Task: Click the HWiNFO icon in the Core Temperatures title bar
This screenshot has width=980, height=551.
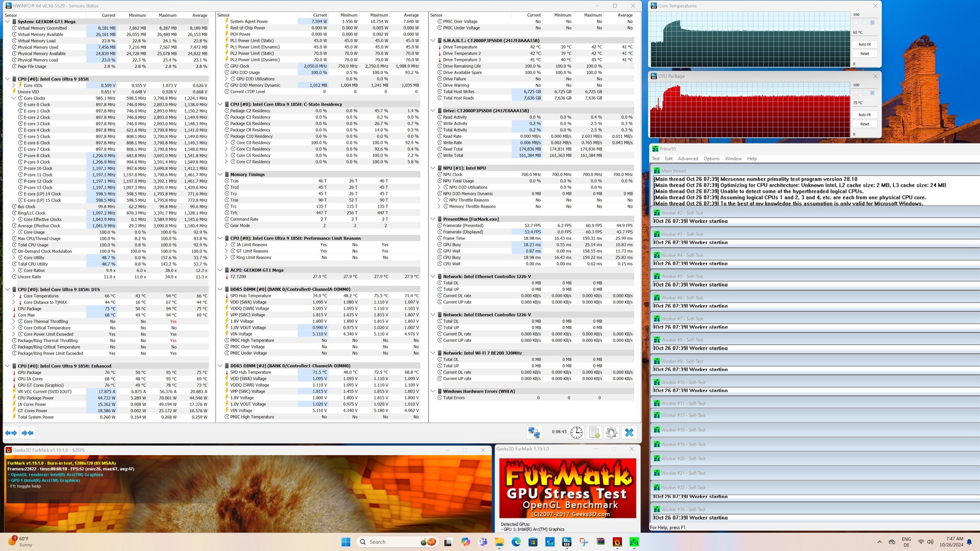Action: tap(654, 6)
